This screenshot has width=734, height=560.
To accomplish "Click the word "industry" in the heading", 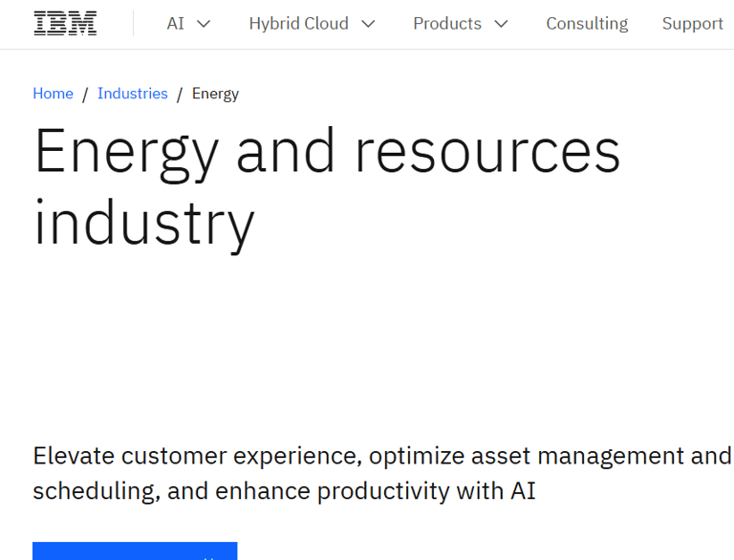I will click(143, 222).
